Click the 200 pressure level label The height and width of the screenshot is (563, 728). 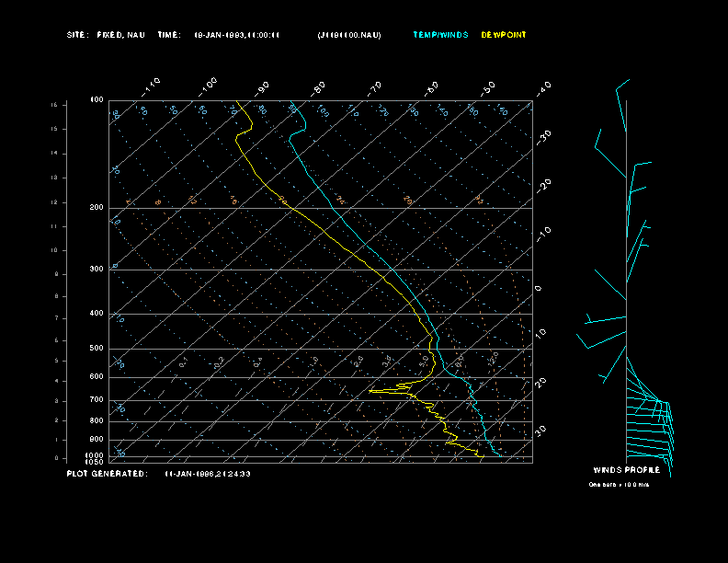(x=97, y=207)
